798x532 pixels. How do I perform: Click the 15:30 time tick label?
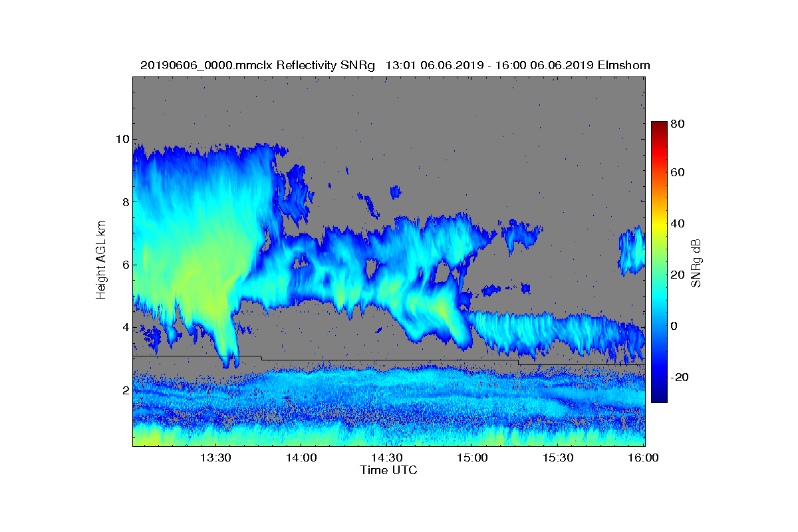coord(559,458)
